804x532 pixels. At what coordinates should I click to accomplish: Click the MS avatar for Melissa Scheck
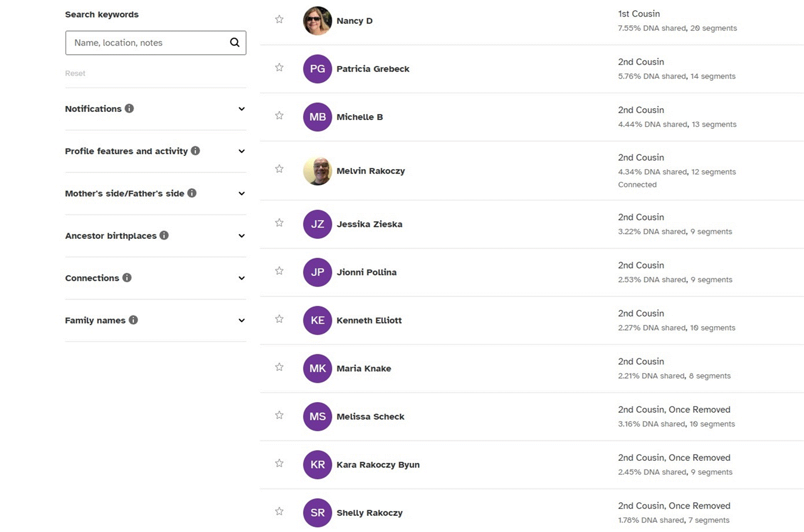click(318, 416)
